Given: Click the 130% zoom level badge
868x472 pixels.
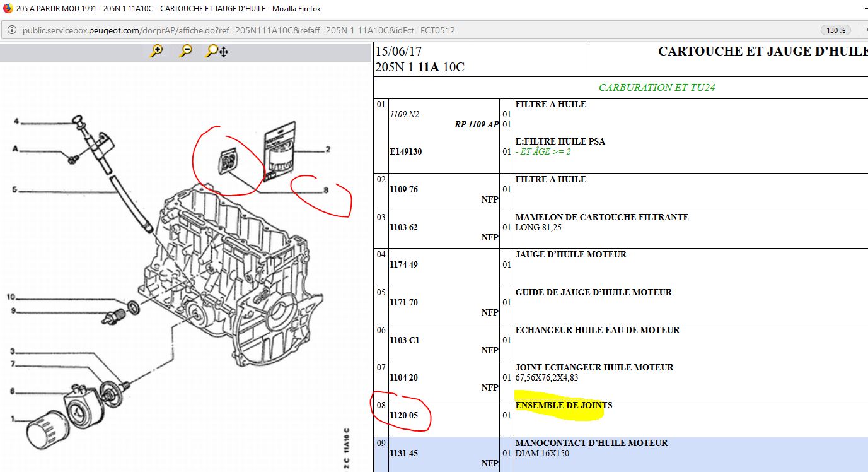Looking at the screenshot, I should (x=836, y=30).
